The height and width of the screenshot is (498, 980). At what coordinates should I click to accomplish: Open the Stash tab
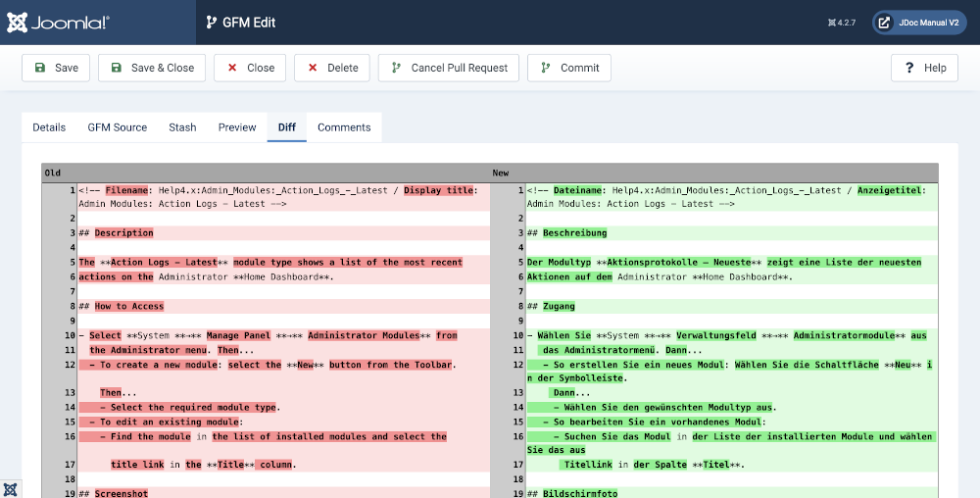click(182, 127)
